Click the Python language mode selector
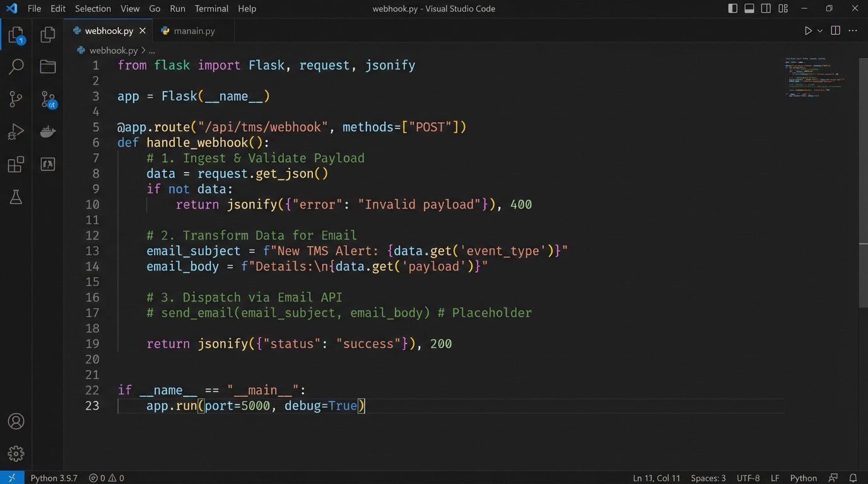 click(x=803, y=478)
